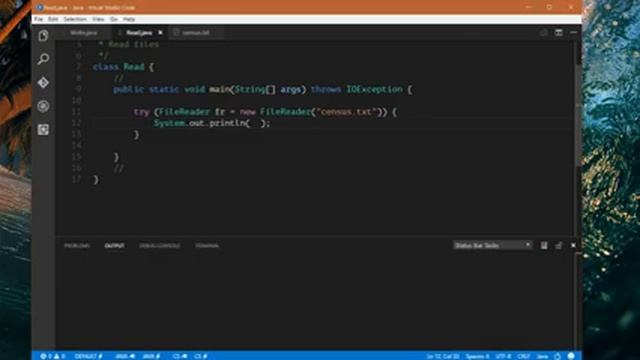Open the Go menu
Image resolution: width=640 pixels, height=360 pixels.
coord(113,19)
